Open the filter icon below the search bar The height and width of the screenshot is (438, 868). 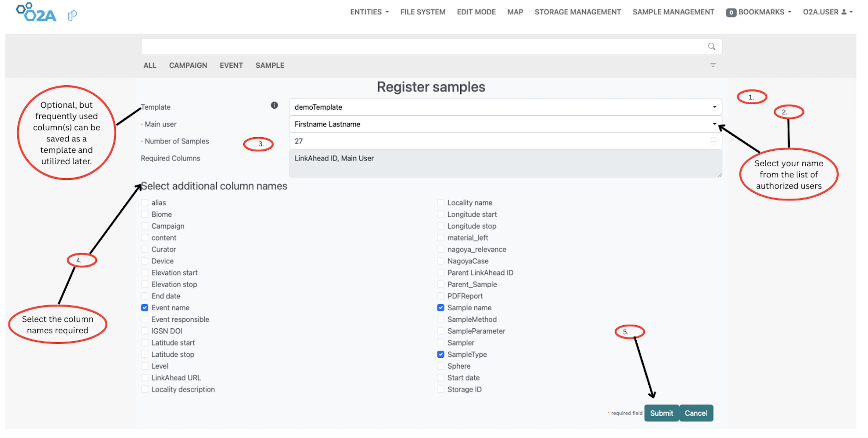713,65
